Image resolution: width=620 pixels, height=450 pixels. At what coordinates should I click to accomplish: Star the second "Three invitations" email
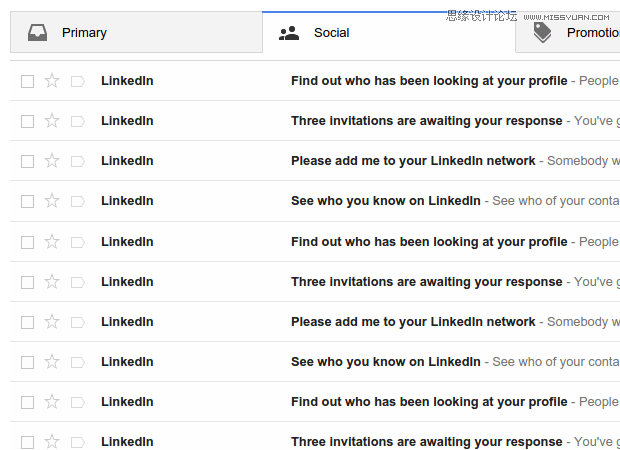[x=52, y=282]
